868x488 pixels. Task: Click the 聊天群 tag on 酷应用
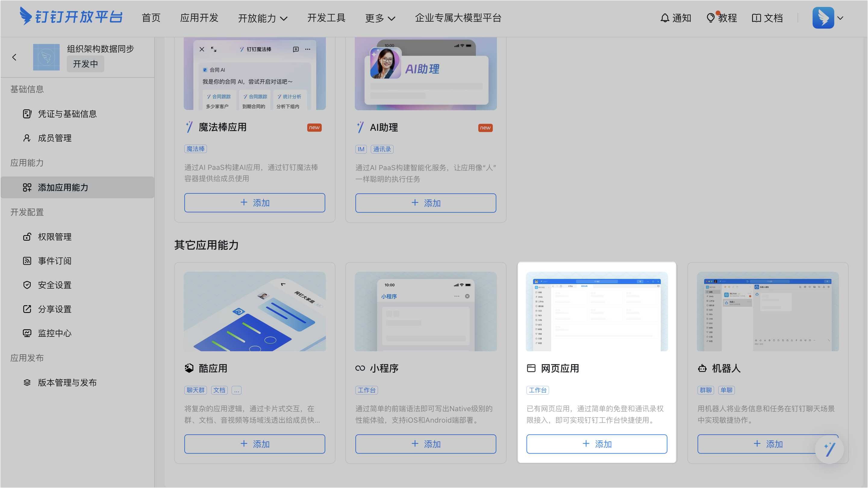tap(195, 390)
